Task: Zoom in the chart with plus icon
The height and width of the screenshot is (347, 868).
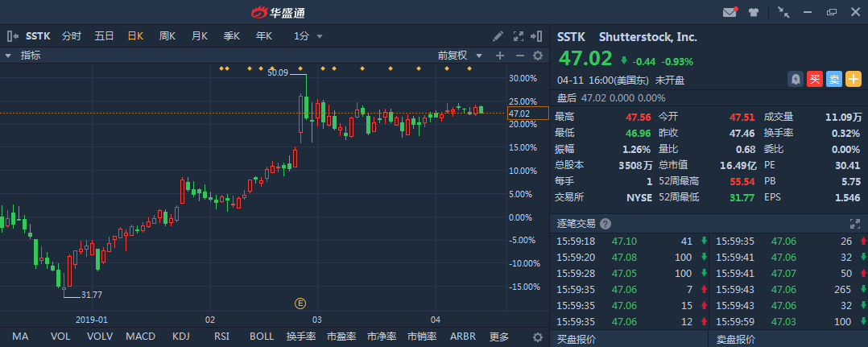Action: 500,56
